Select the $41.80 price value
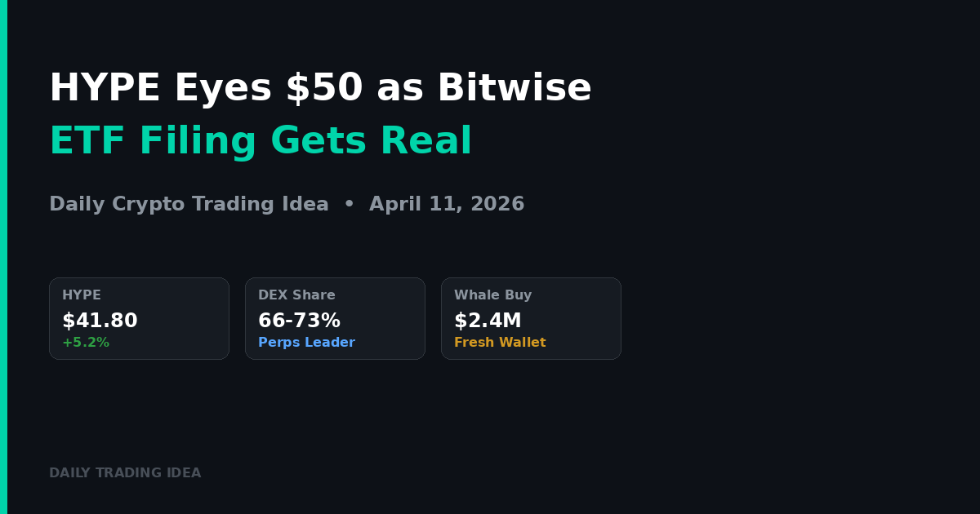 click(100, 321)
